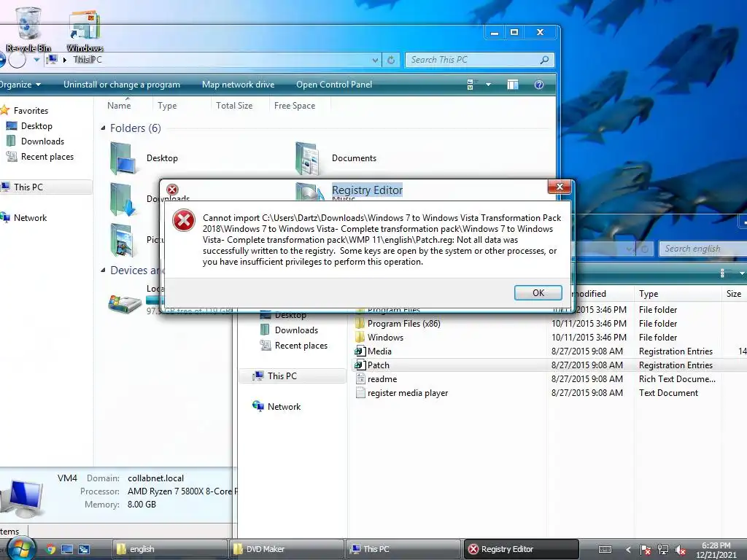Image resolution: width=747 pixels, height=560 pixels.
Task: Open the address bar history dropdown
Action: tap(375, 60)
